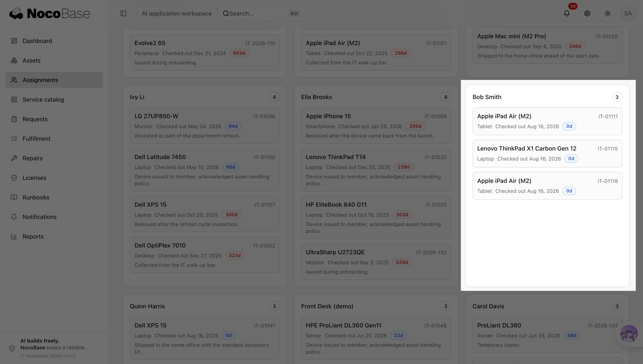This screenshot has width=643, height=364.
Task: Click the Licenses shield icon
Action: pos(14,178)
